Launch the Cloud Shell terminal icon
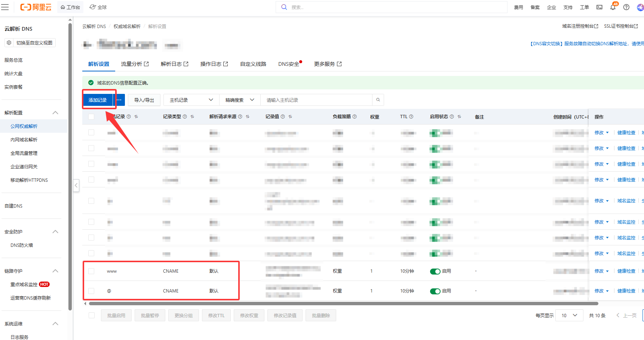Viewport: 644px width, 340px height. (x=599, y=7)
